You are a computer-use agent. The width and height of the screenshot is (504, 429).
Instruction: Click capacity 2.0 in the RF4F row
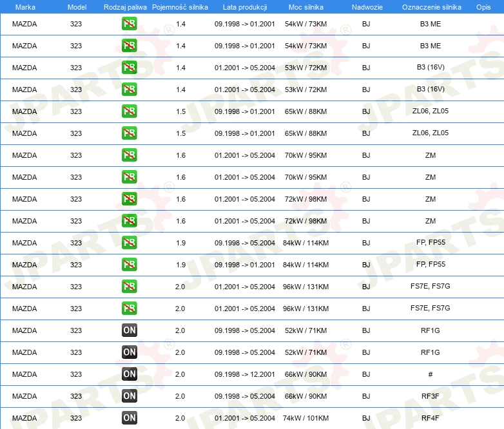coord(180,418)
